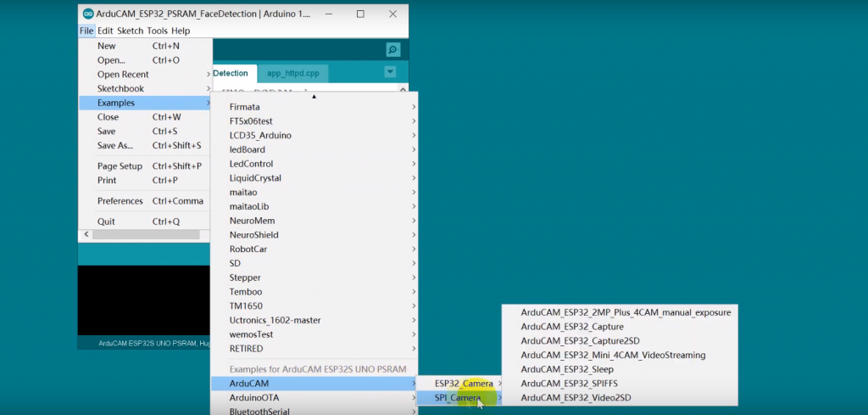
Task: Open ArduCAM_ESP32_Sleep example
Action: [620, 369]
